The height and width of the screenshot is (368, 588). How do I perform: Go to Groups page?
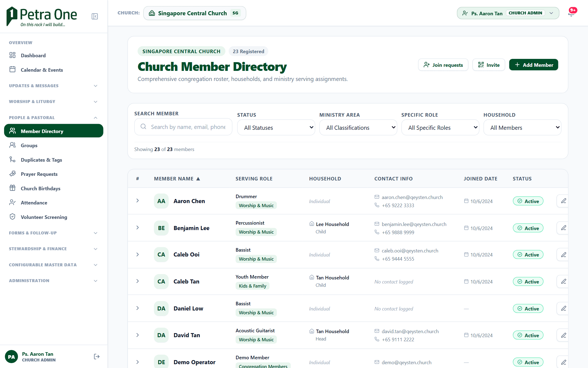(x=54, y=145)
